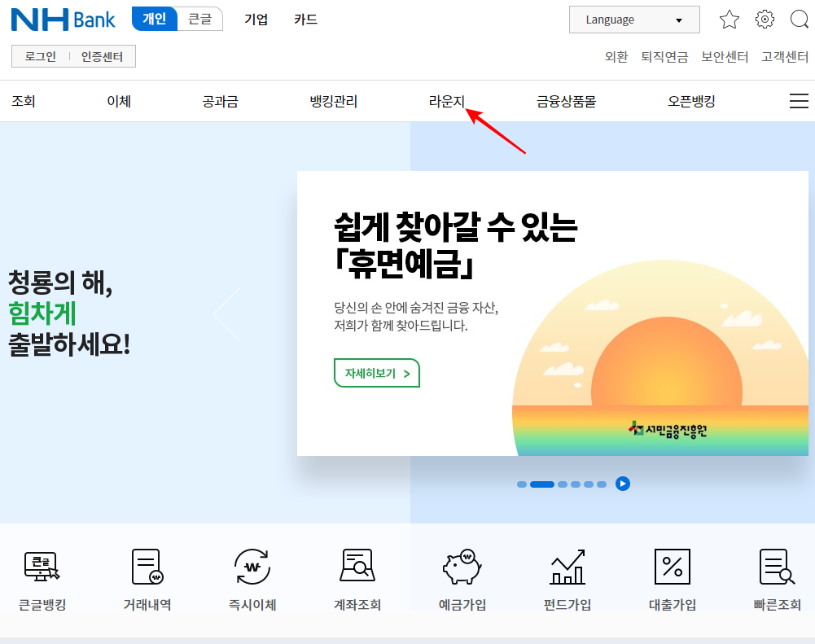Click the previous banner chevron
The height and width of the screenshot is (644, 815).
(x=226, y=313)
